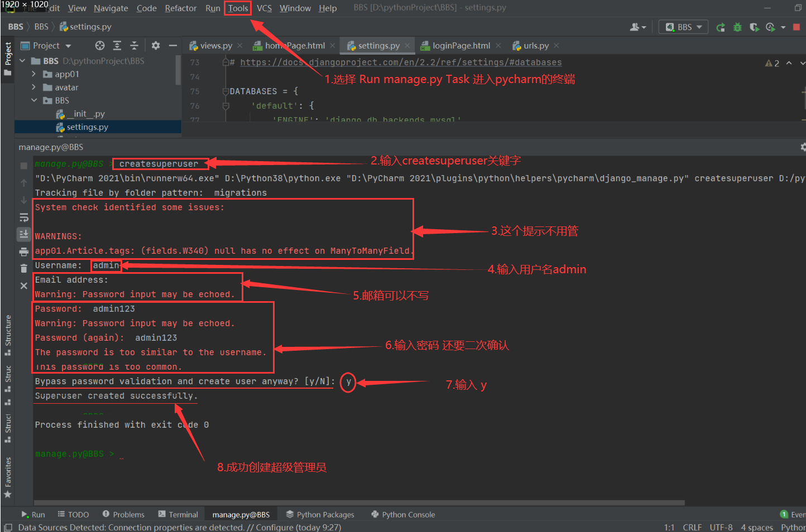
Task: Open the Python Console tool window
Action: coord(403,515)
